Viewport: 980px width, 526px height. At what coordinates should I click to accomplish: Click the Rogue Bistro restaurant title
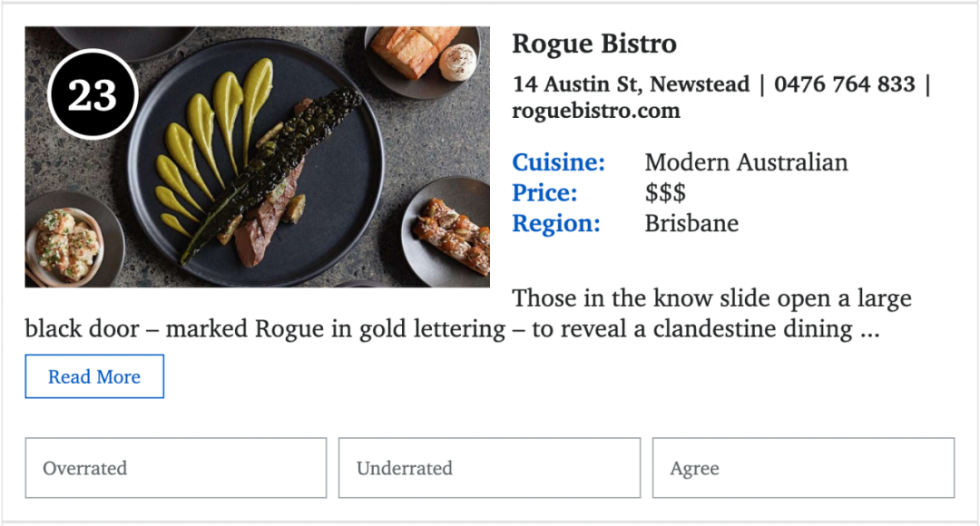pyautogui.click(x=593, y=44)
